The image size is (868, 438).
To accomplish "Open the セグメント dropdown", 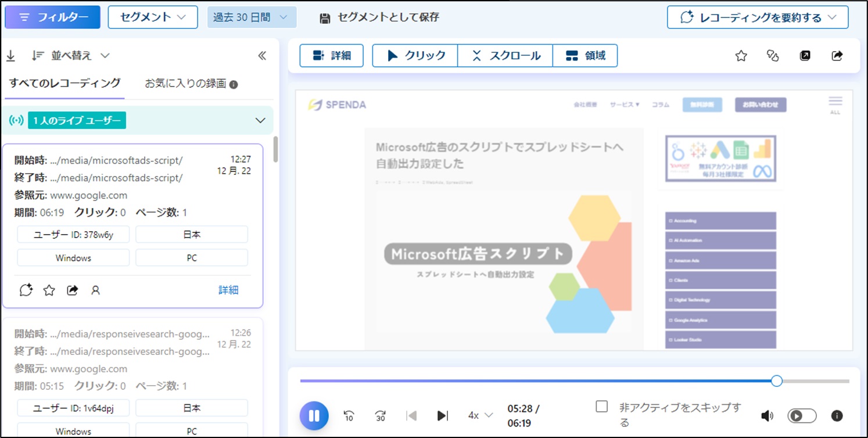I will click(153, 17).
